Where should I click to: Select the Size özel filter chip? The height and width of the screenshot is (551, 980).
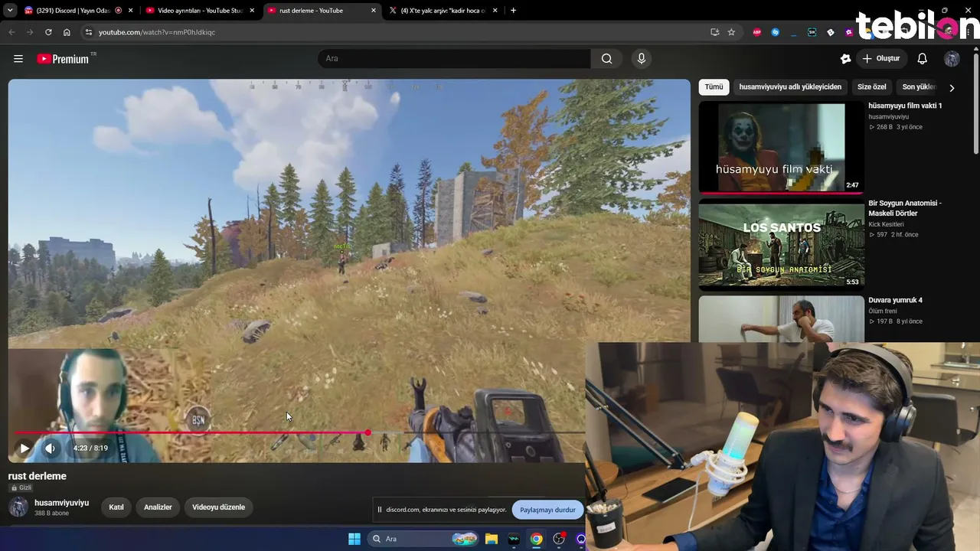point(871,87)
